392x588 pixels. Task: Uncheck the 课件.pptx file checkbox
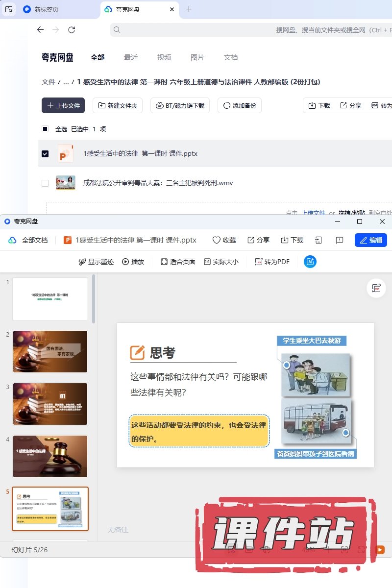pyautogui.click(x=45, y=154)
